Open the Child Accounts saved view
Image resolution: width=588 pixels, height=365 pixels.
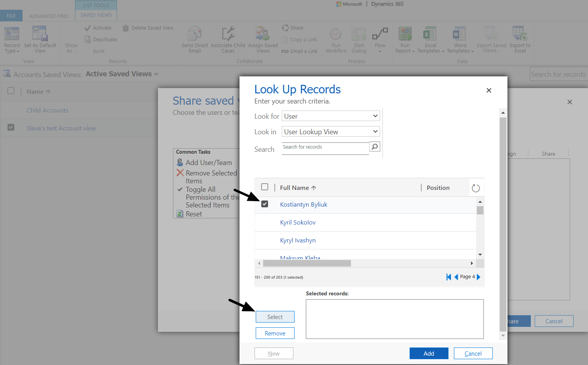[47, 110]
